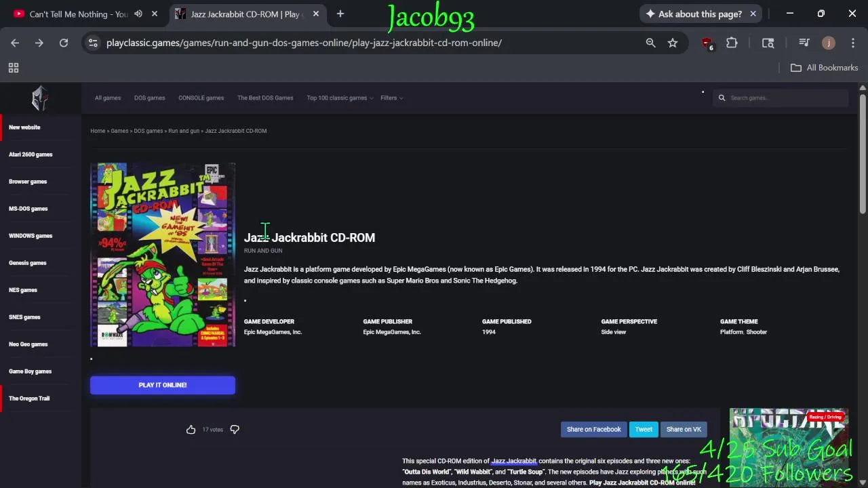Click the thumbs-up like icon

[191, 430]
